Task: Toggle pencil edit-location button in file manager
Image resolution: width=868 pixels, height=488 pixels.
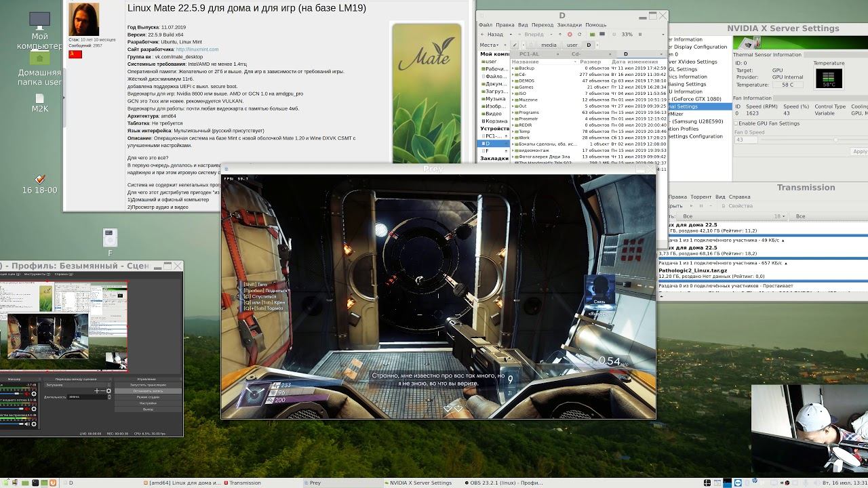Action: (515, 45)
